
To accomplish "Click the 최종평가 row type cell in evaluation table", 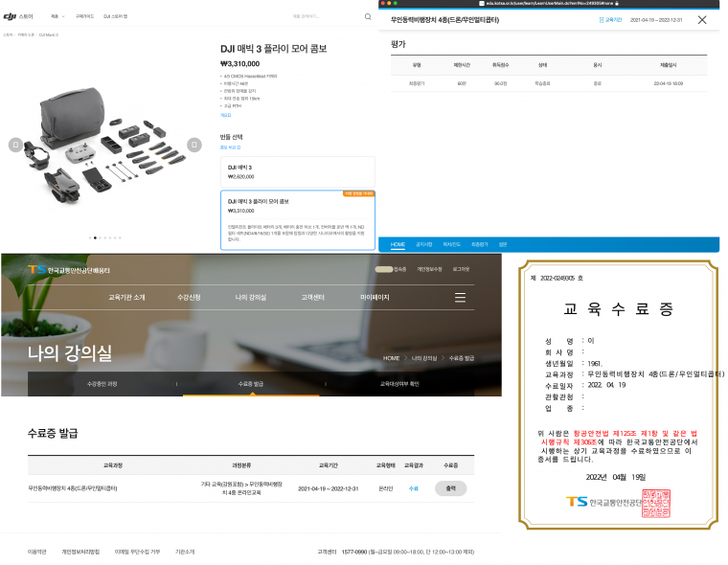I will [417, 83].
